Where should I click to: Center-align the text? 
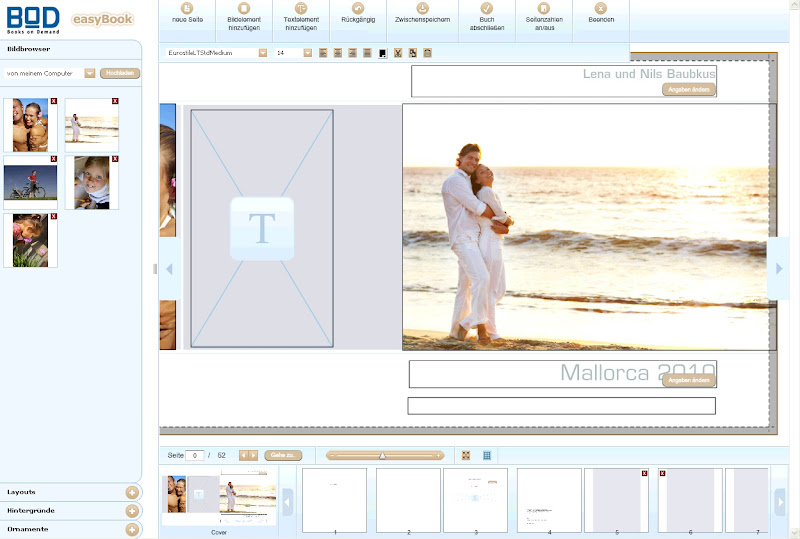[x=338, y=53]
